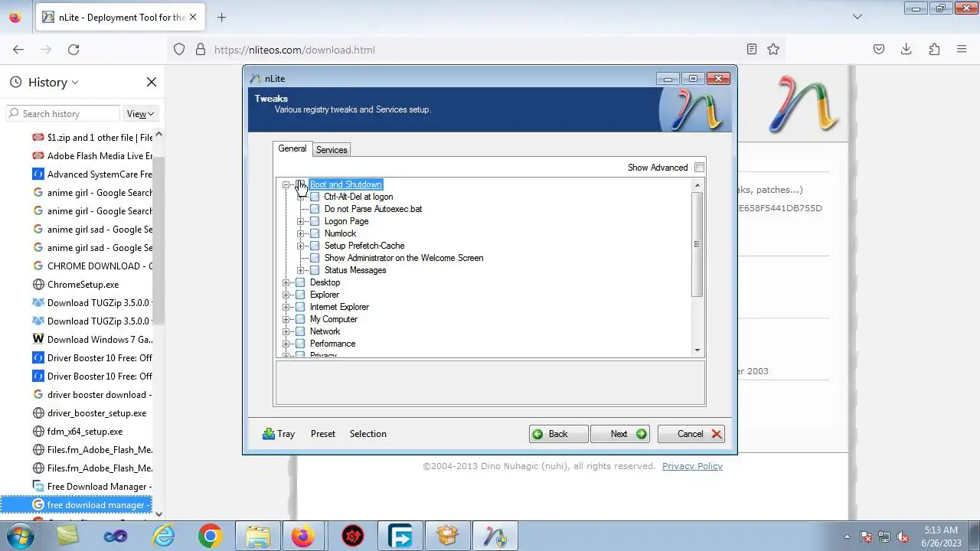
Task: Open Firefox extensions menu
Action: click(934, 49)
